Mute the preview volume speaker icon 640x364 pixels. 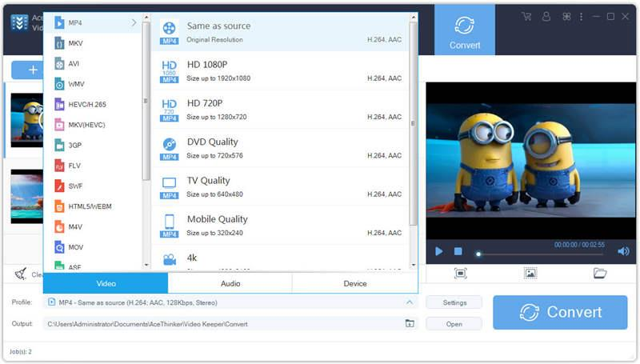(623, 251)
